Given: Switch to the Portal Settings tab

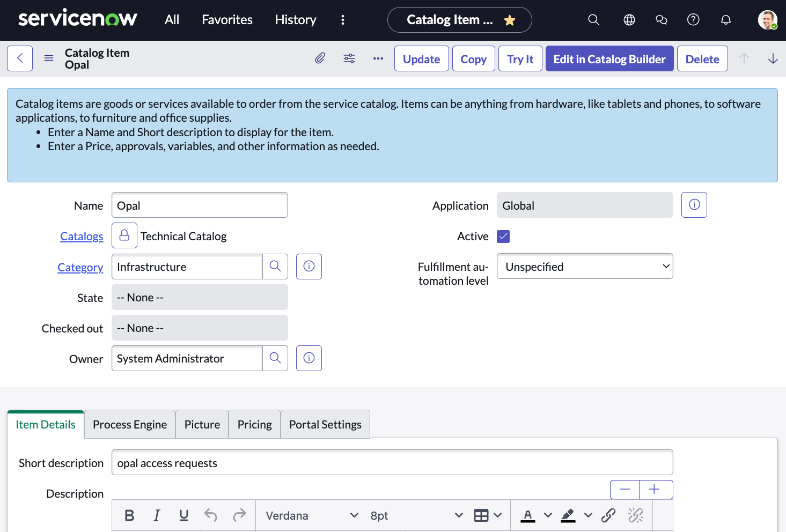Looking at the screenshot, I should tap(325, 424).
